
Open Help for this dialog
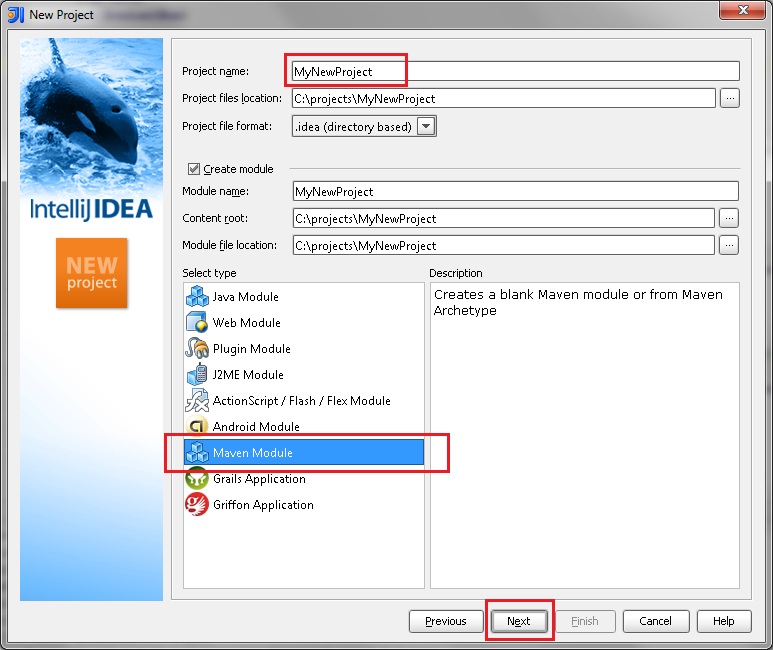coord(724,621)
